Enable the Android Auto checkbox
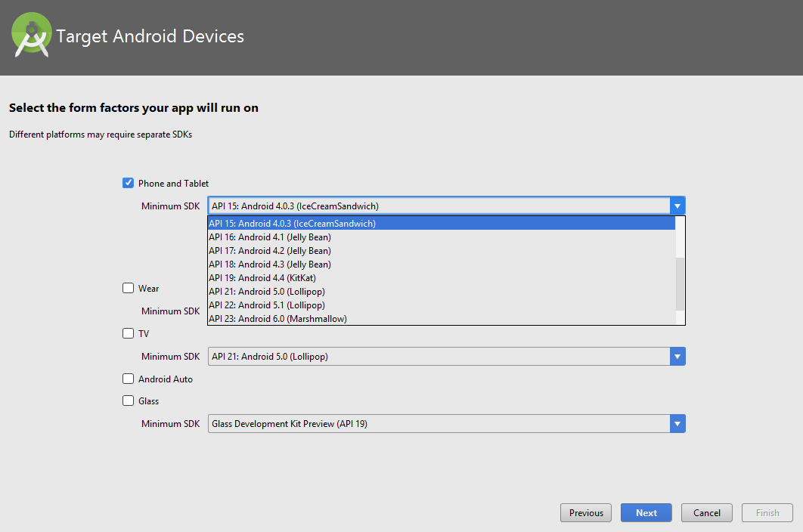 128,379
